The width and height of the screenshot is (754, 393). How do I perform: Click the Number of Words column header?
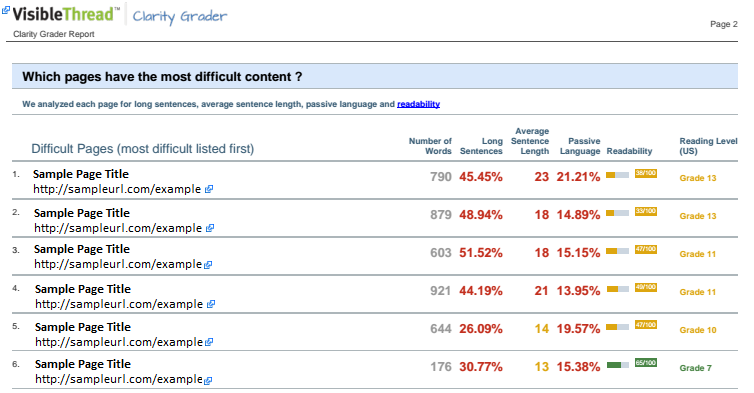pyautogui.click(x=430, y=146)
